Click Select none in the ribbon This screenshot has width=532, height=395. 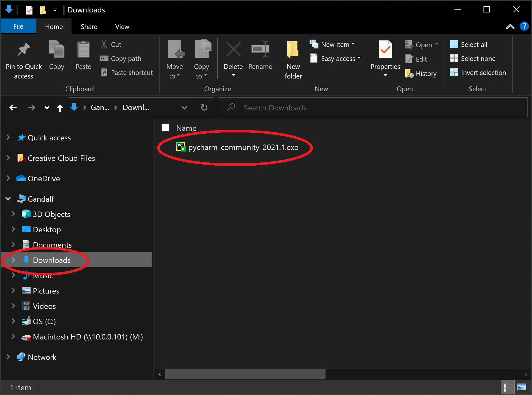(x=473, y=58)
